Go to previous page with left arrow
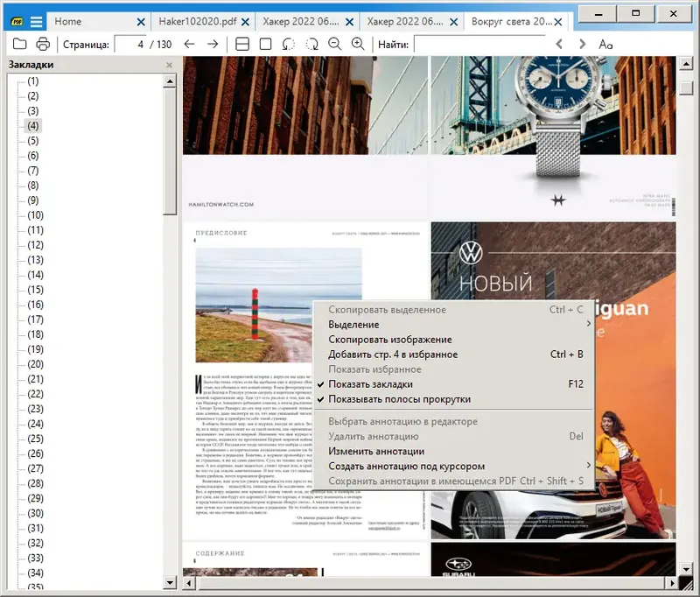 [x=189, y=44]
